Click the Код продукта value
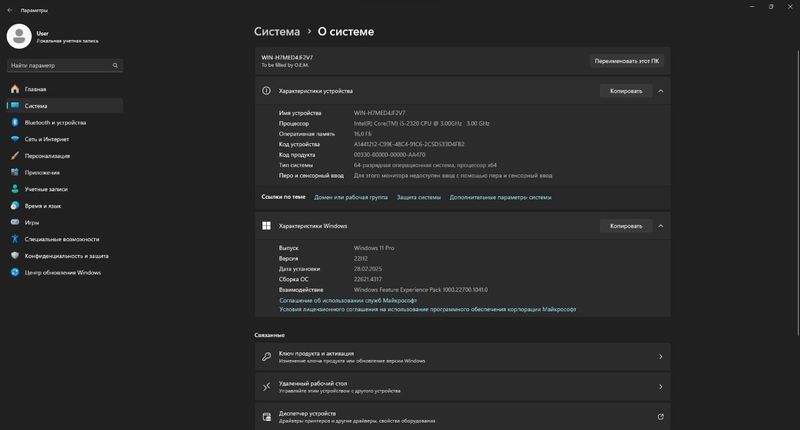Image resolution: width=800 pixels, height=430 pixels. (x=389, y=155)
